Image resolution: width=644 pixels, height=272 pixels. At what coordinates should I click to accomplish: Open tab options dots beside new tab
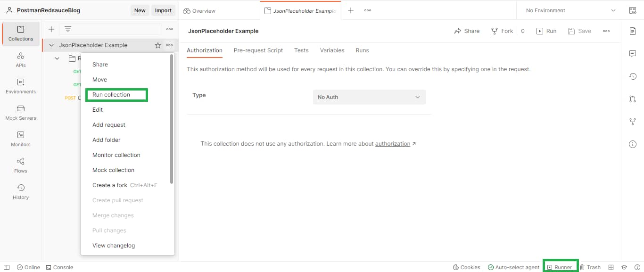[x=368, y=10]
